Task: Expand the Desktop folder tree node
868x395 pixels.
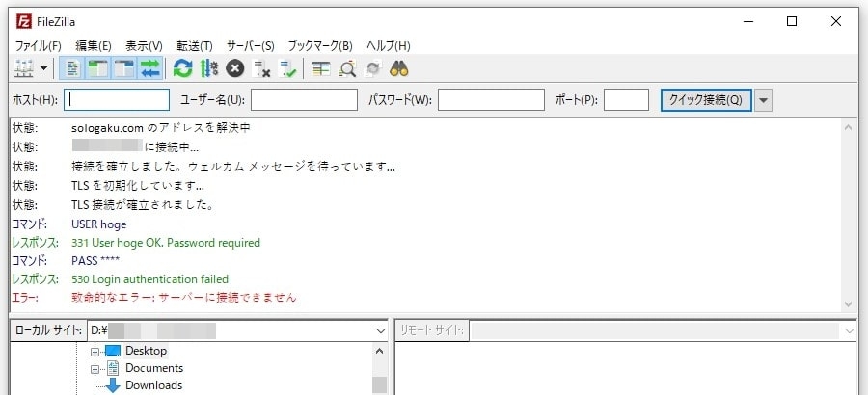Action: pyautogui.click(x=95, y=351)
